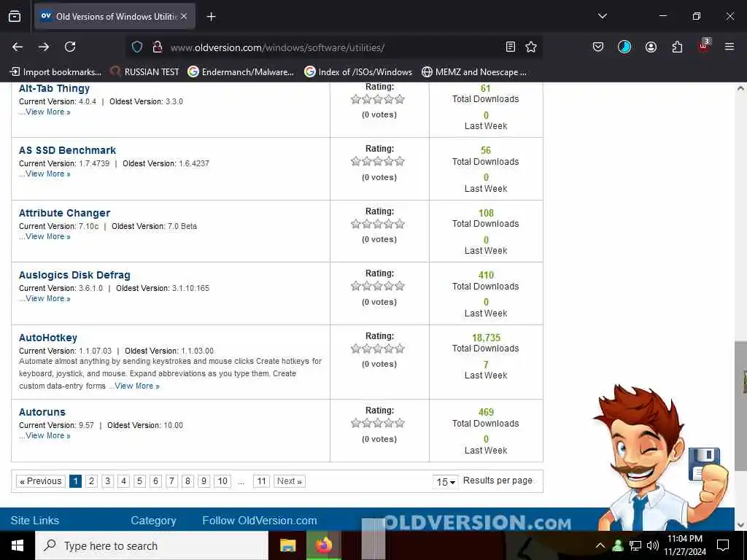Click the taskbar Type here to search box
747x560 pixels.
click(x=152, y=545)
